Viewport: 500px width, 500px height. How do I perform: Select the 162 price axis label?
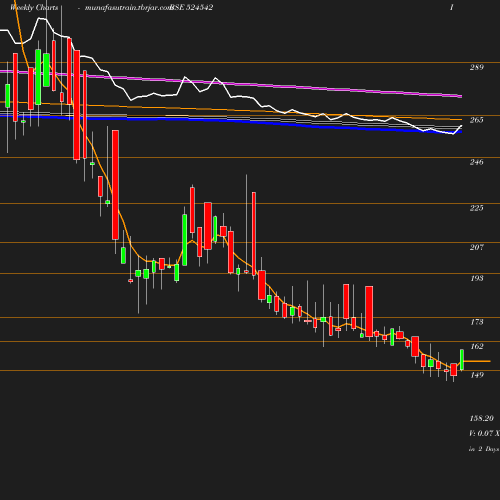pyautogui.click(x=477, y=347)
